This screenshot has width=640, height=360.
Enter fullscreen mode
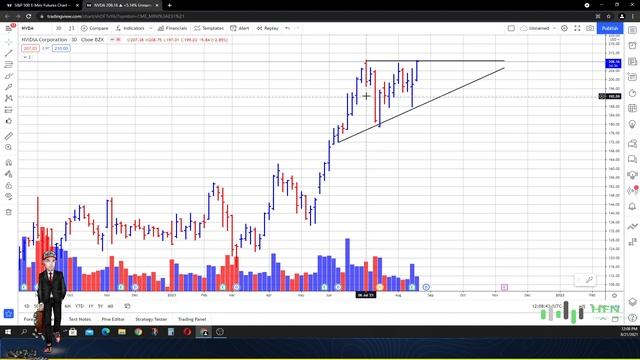577,28
